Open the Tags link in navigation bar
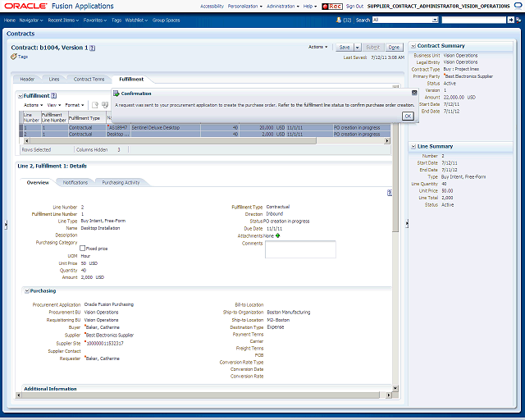525x420 pixels. [116, 20]
